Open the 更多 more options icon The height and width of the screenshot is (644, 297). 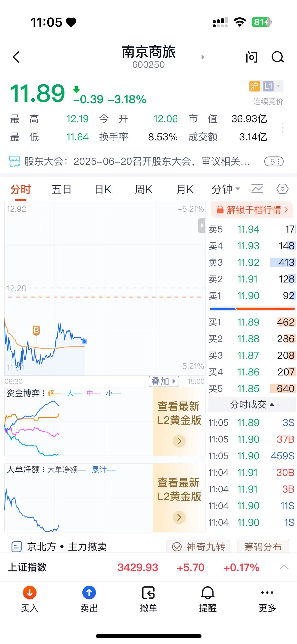[x=267, y=593]
